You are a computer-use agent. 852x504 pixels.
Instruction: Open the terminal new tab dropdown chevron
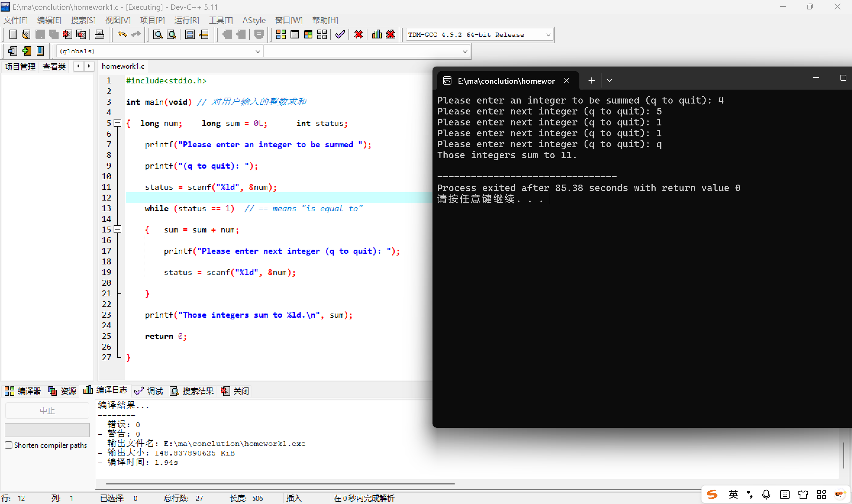[609, 81]
